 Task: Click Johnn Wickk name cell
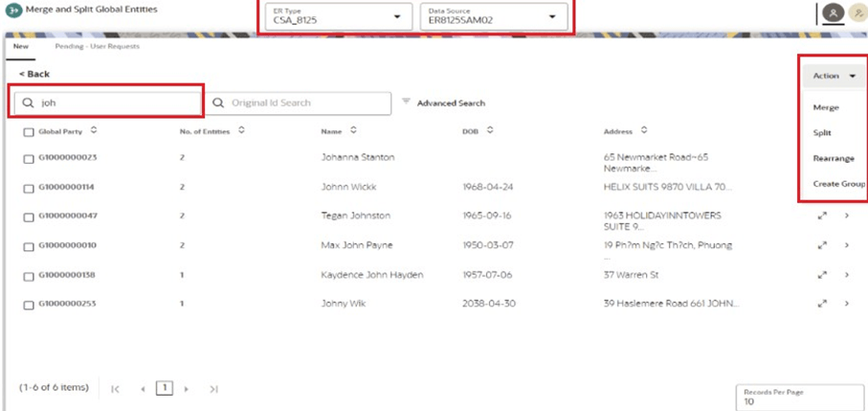click(348, 187)
